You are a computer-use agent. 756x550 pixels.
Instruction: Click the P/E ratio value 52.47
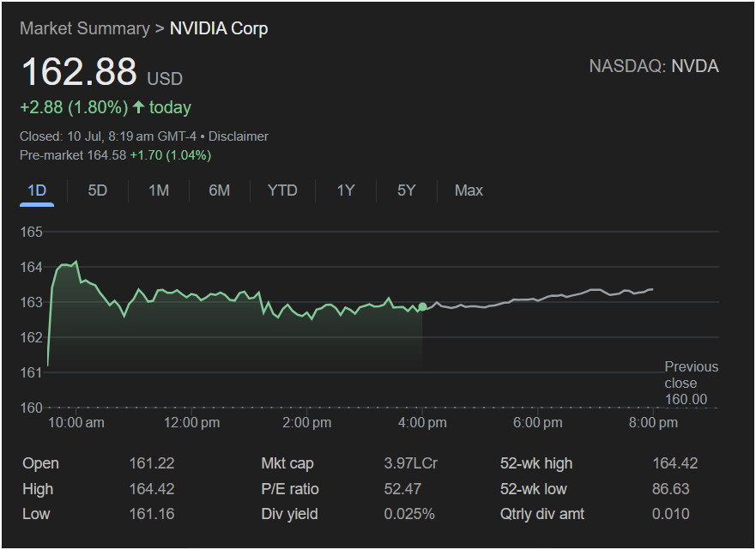tap(402, 489)
